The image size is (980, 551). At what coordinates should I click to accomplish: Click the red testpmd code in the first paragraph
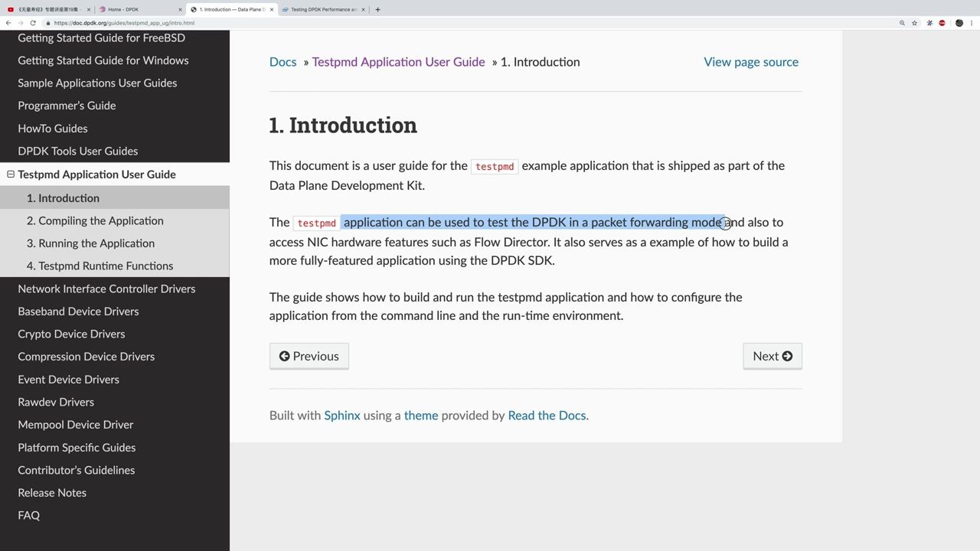[495, 166]
